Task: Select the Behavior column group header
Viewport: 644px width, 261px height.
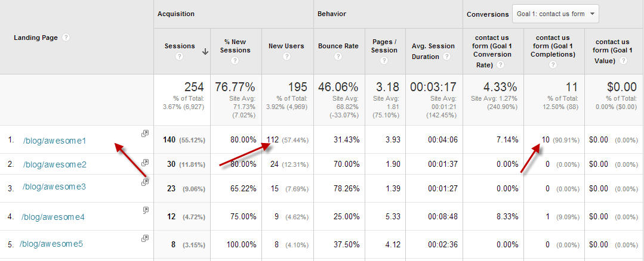Action: click(332, 14)
